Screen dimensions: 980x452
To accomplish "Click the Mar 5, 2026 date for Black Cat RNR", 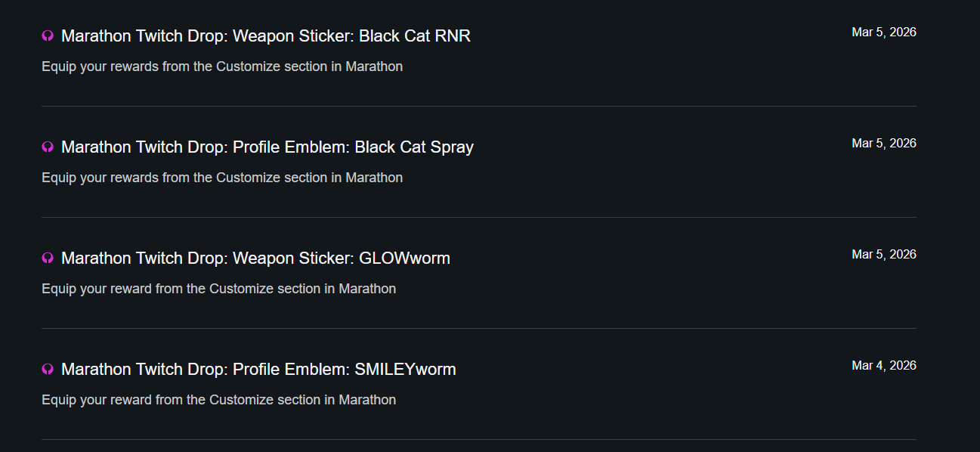I will coord(883,32).
